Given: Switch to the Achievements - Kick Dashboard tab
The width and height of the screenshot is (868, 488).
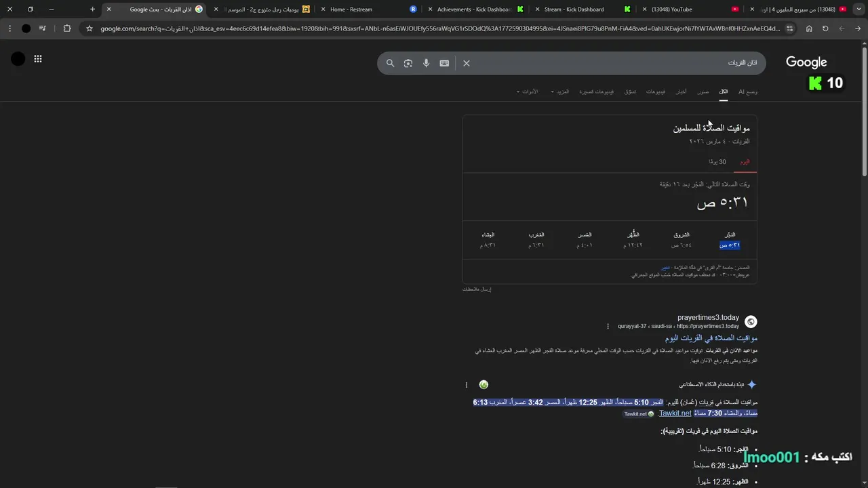Looking at the screenshot, I should [475, 9].
